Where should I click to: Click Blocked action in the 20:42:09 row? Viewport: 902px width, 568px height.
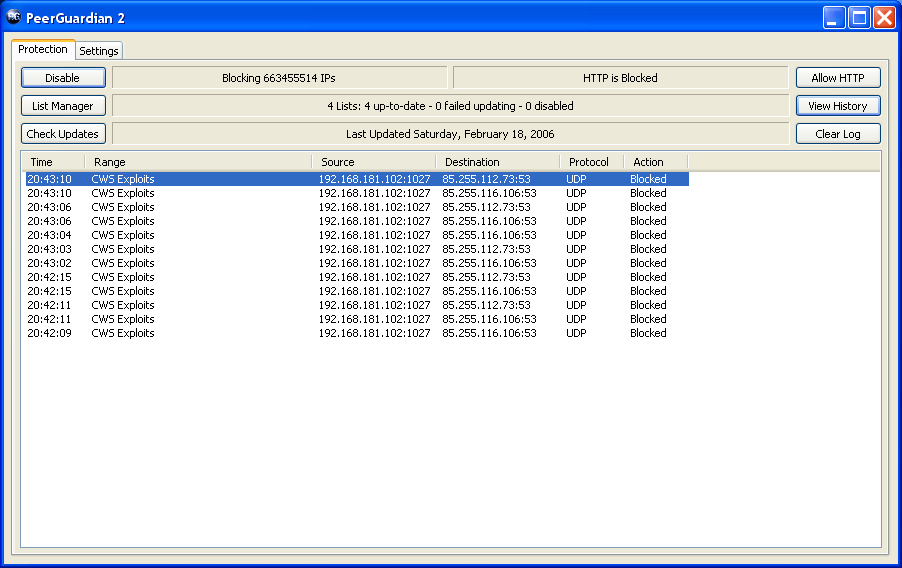pos(648,333)
